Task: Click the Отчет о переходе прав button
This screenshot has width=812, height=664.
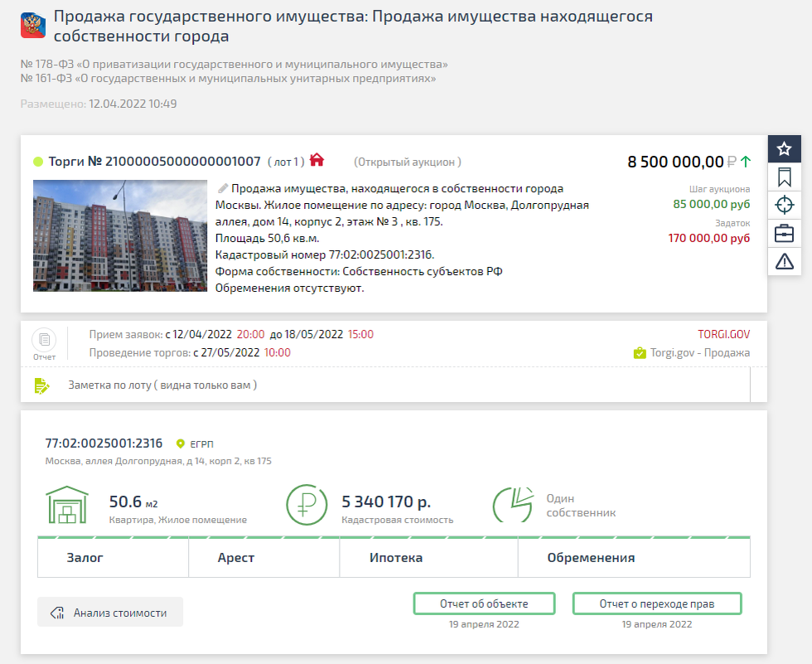Action: tap(656, 604)
